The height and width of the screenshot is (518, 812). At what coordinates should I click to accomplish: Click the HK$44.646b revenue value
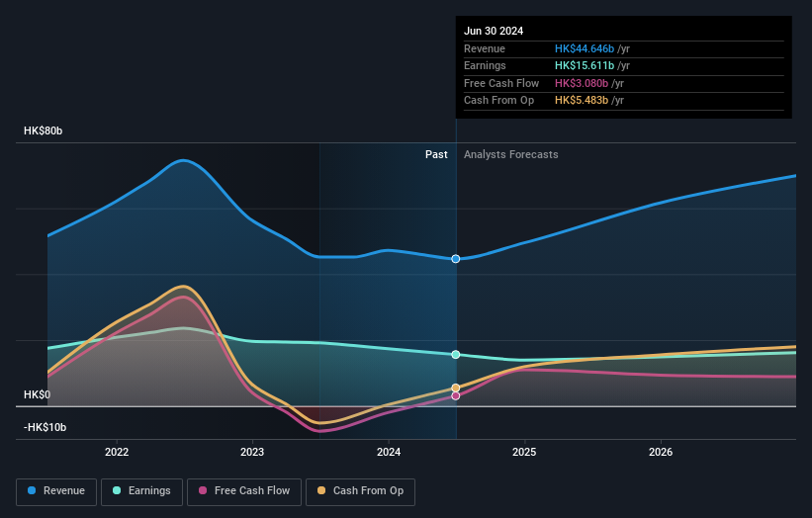coord(585,48)
